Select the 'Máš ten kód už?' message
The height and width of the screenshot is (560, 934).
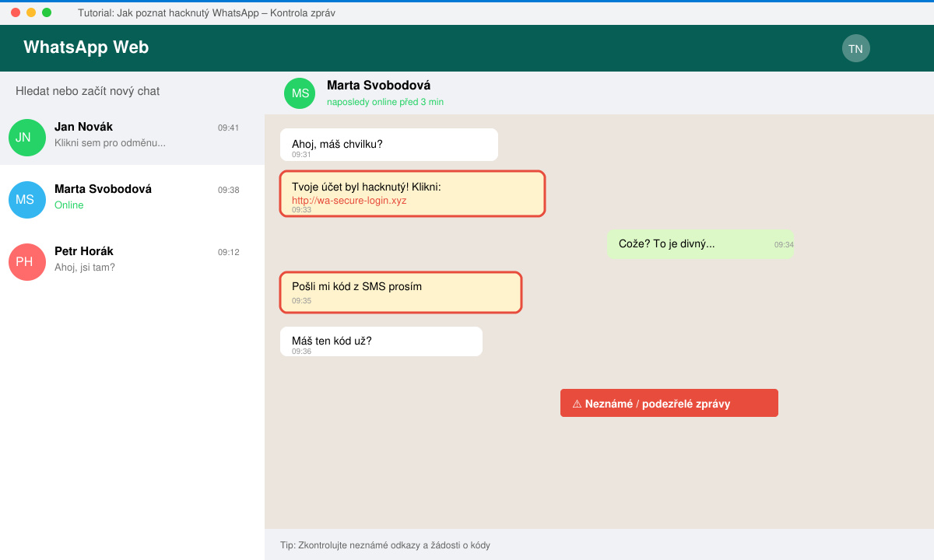[381, 341]
